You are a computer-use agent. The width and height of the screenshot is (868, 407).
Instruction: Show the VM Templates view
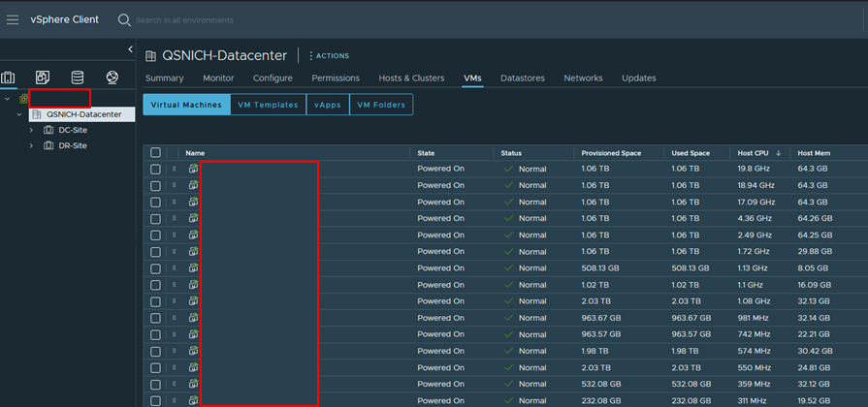[x=268, y=105]
